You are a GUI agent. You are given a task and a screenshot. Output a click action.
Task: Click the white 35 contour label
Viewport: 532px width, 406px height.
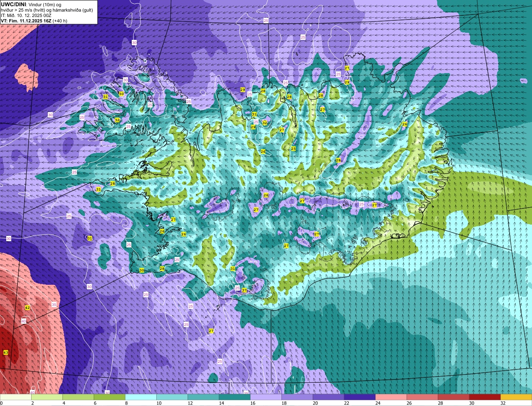click(x=54, y=305)
